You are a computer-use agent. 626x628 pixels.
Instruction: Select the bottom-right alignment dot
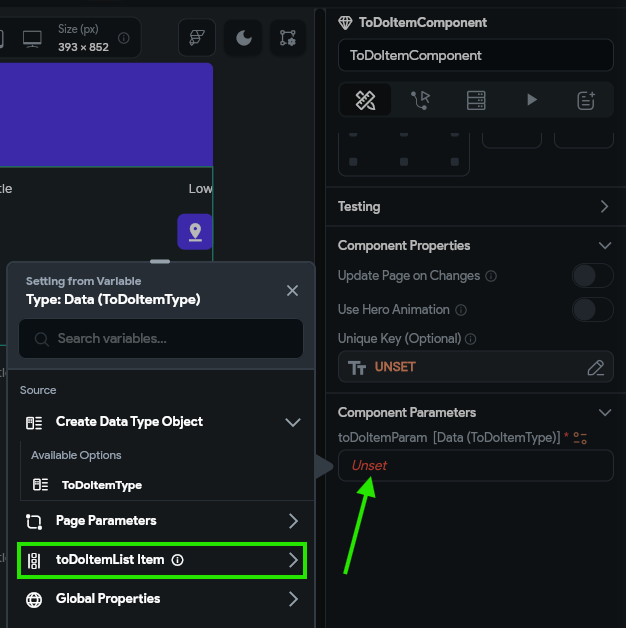click(455, 162)
